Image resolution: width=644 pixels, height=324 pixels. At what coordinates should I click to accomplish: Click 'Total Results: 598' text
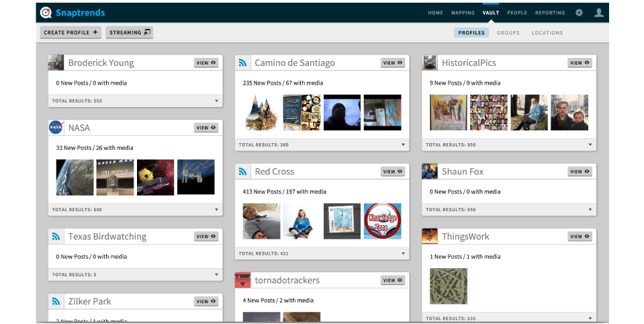point(451,210)
